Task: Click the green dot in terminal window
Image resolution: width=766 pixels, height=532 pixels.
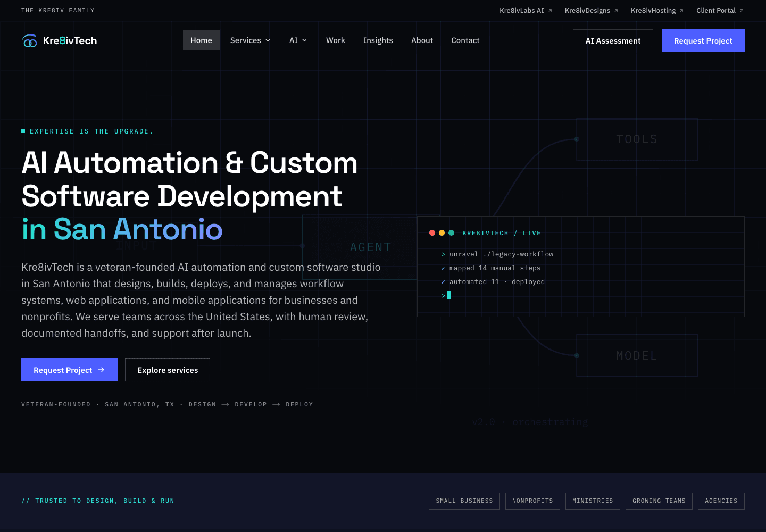Action: (451, 233)
